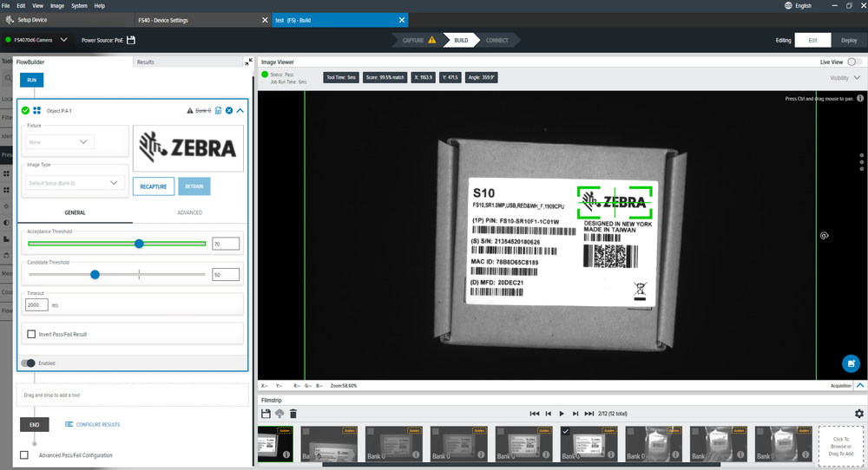Open the System menu
This screenshot has width=868, height=470.
[x=79, y=5]
